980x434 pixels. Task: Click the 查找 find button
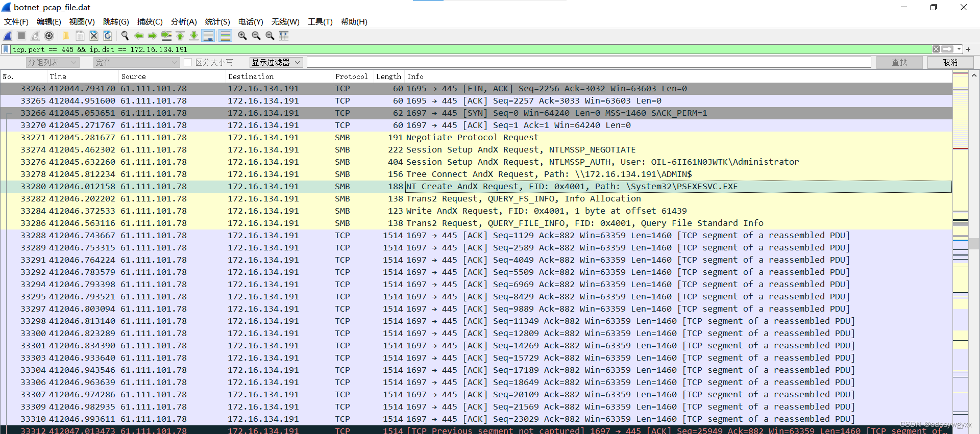coord(899,62)
